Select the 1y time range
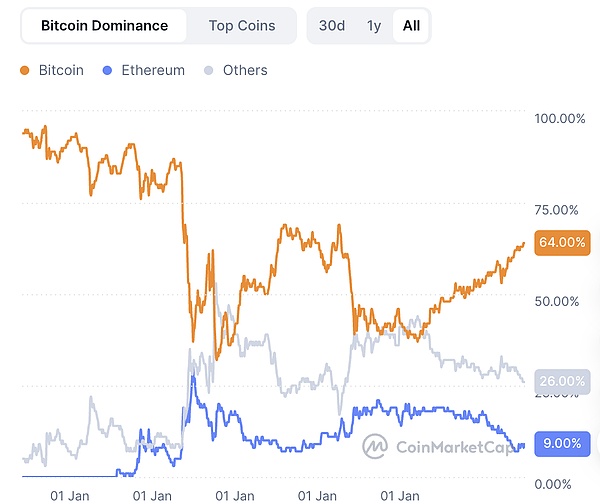Viewport: 600px width, 504px height. tap(374, 25)
